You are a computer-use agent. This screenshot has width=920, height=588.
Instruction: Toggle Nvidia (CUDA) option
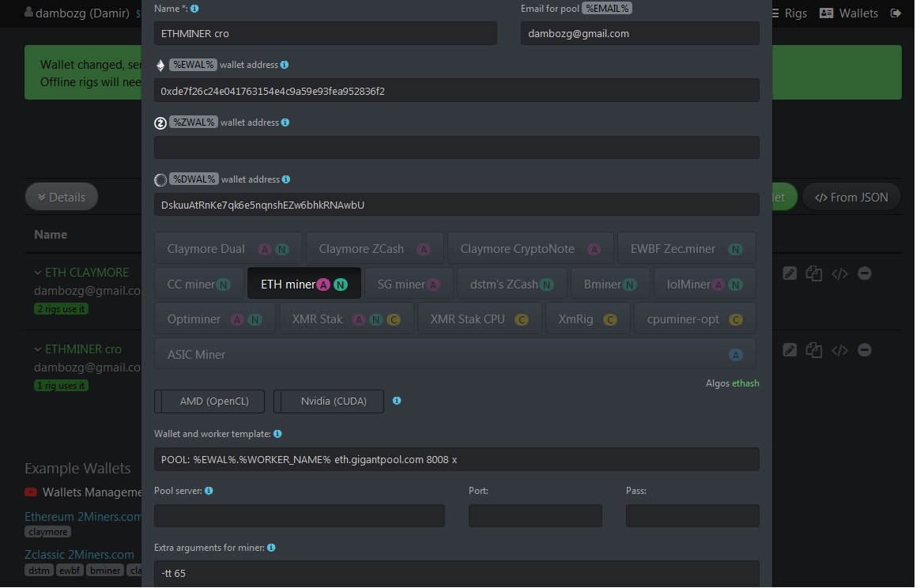tap(329, 401)
